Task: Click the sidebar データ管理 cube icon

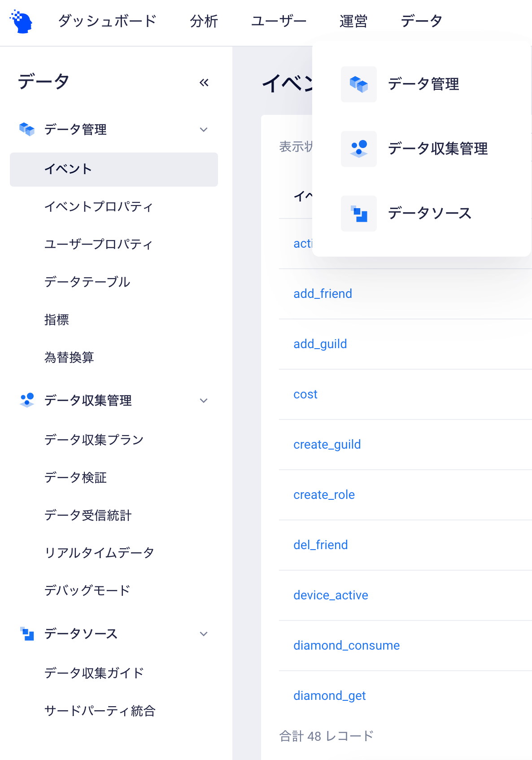Action: click(27, 130)
